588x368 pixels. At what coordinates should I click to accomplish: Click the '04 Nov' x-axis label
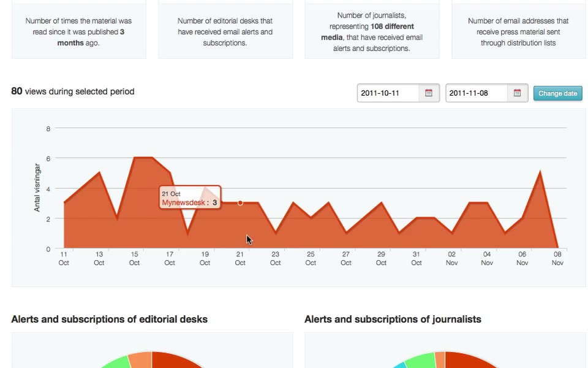[487, 258]
